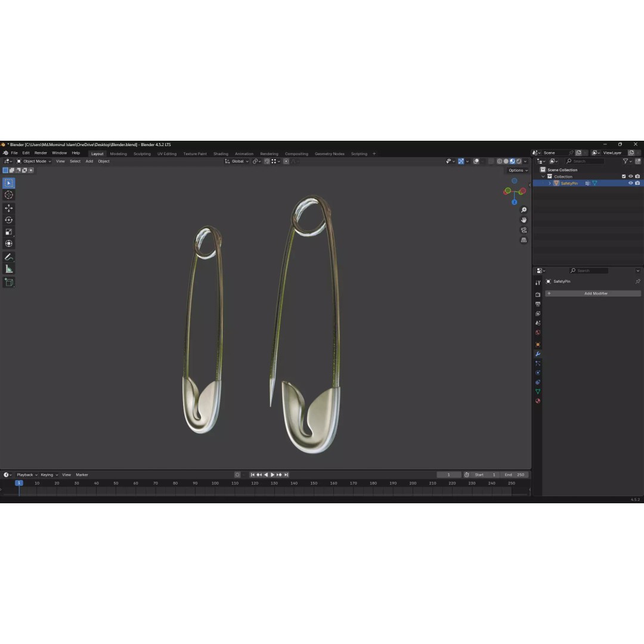
Task: Open the Modifiers wrench tab
Action: pos(538,354)
